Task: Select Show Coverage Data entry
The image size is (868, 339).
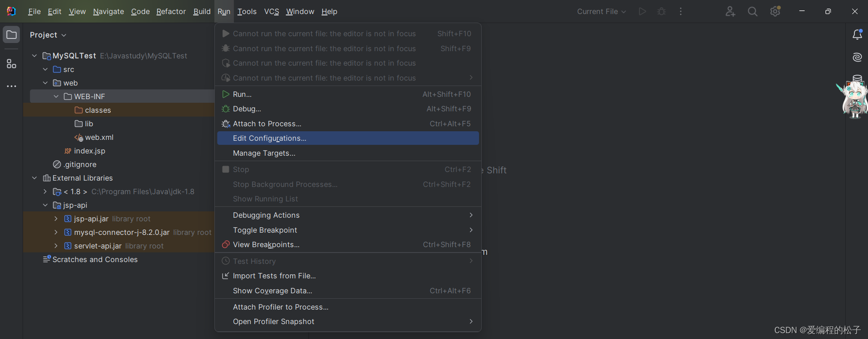Action: tap(348, 291)
